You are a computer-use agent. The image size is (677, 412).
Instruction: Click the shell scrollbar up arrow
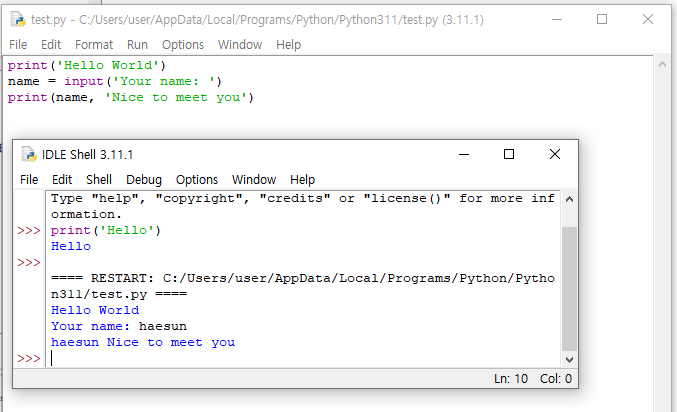(569, 199)
